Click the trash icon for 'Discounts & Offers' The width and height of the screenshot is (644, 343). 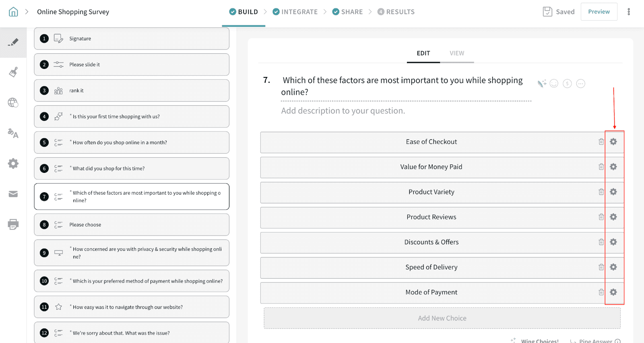point(601,242)
